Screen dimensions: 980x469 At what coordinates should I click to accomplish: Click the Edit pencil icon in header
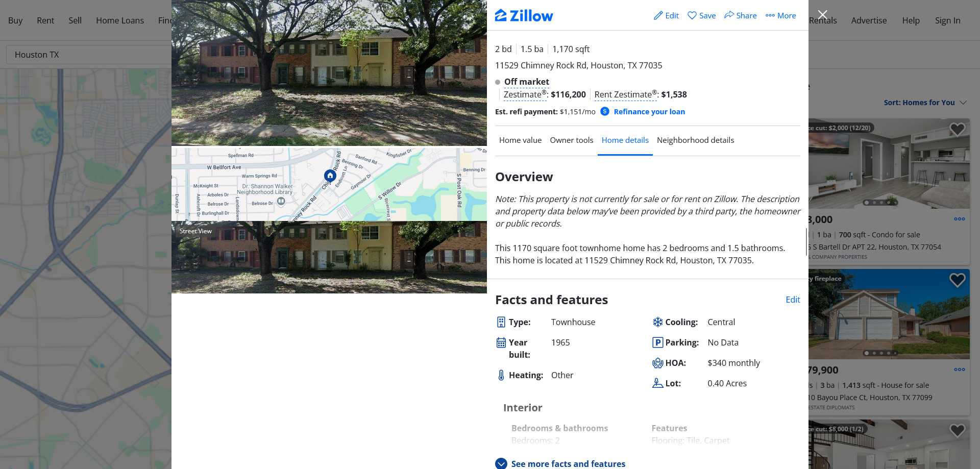658,16
